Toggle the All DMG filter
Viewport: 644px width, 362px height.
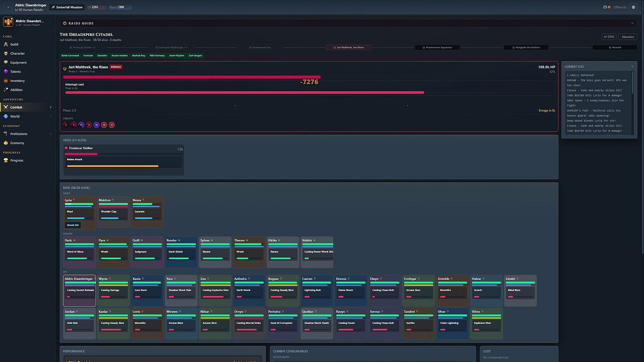pos(609,37)
